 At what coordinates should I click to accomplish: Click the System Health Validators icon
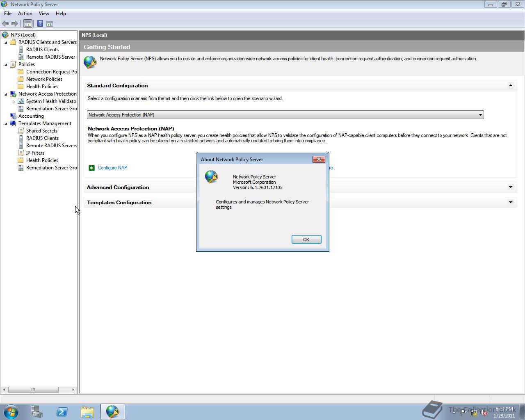coord(21,101)
